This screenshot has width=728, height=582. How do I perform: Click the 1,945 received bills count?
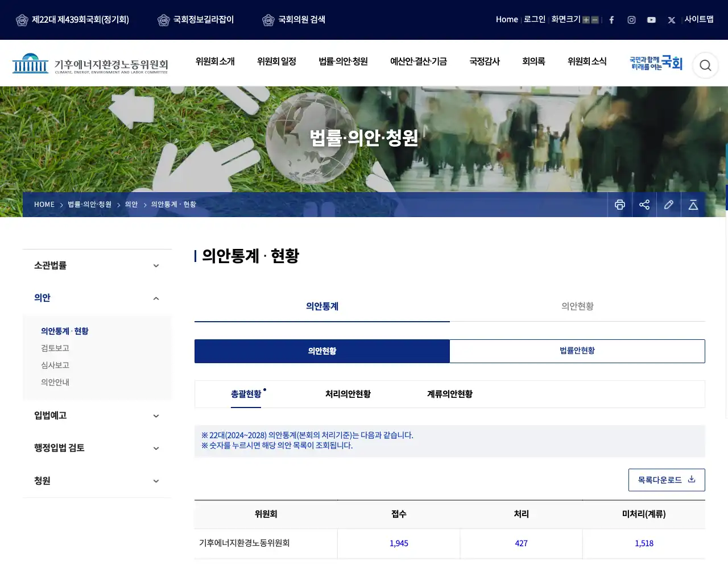[399, 543]
